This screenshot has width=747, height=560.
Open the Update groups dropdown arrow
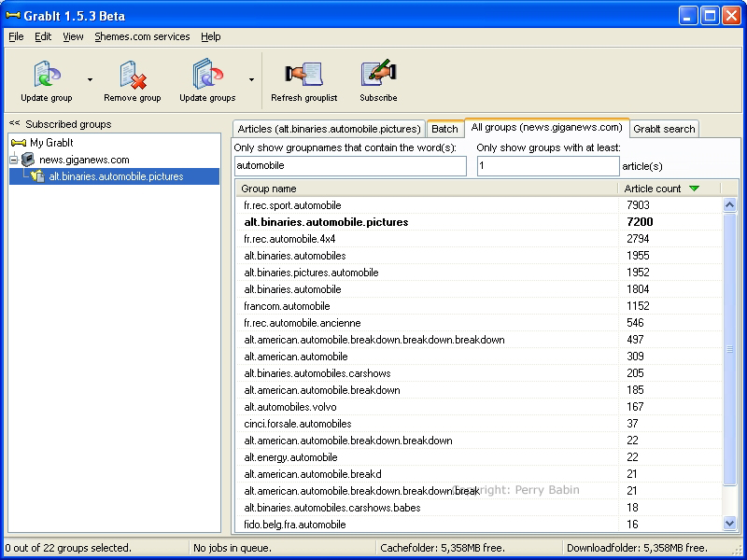pyautogui.click(x=251, y=80)
